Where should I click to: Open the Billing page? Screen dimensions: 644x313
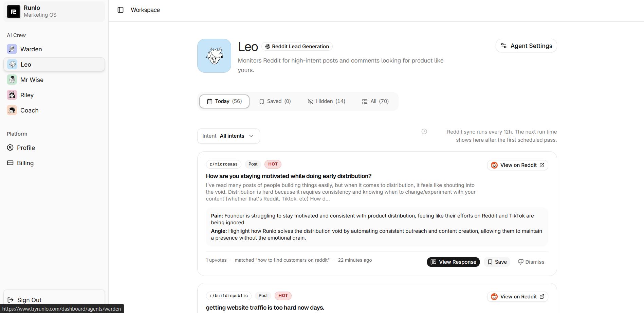pos(25,163)
